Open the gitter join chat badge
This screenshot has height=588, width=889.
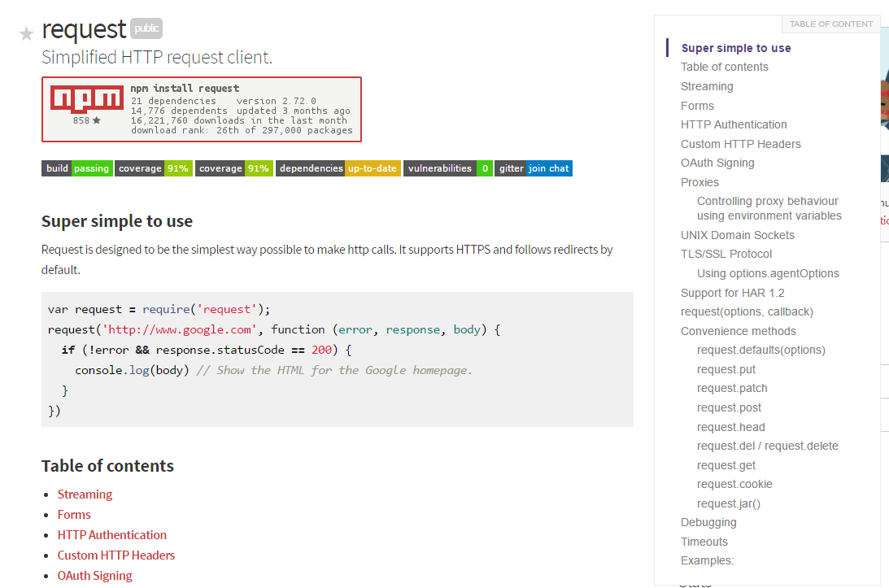[534, 168]
